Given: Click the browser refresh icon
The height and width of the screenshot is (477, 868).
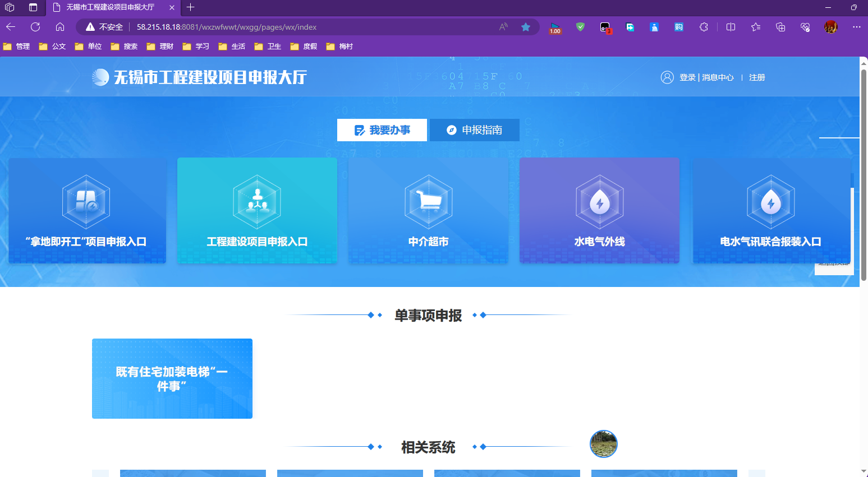Looking at the screenshot, I should pos(35,27).
